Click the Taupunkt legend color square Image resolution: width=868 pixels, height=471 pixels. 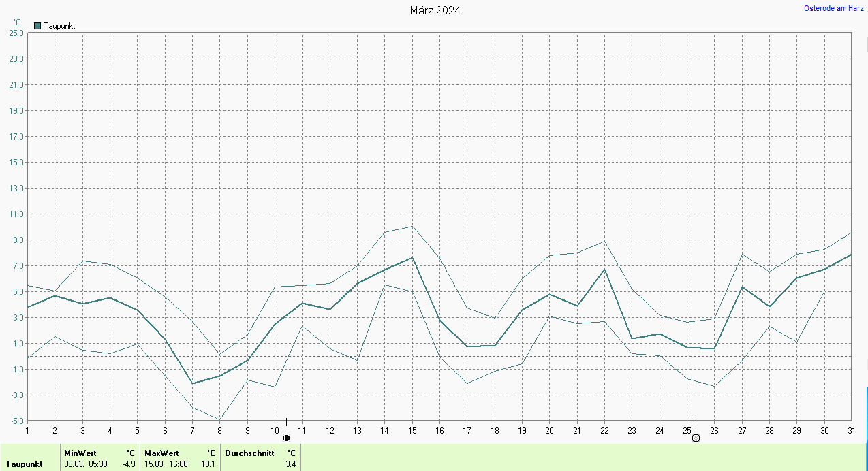pyautogui.click(x=37, y=26)
